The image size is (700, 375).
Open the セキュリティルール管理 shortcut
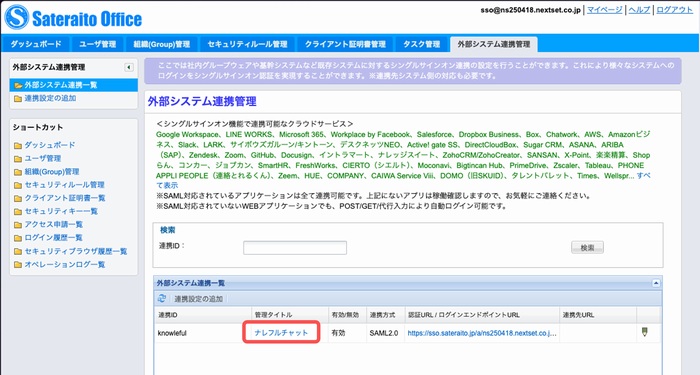click(64, 185)
